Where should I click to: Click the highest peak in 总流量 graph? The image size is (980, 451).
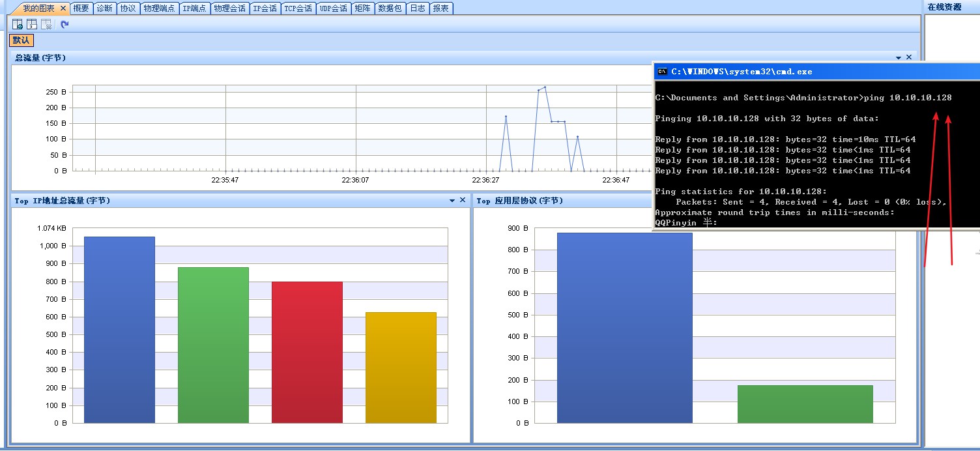[x=545, y=87]
